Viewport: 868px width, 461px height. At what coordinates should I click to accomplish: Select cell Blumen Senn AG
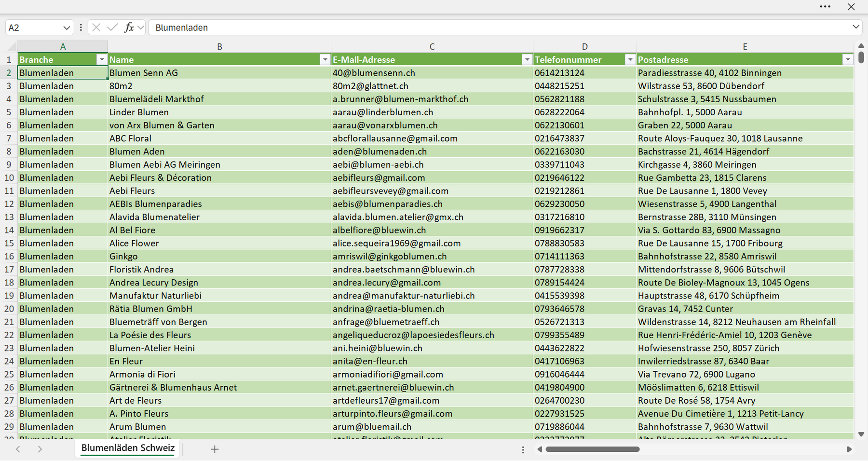219,73
